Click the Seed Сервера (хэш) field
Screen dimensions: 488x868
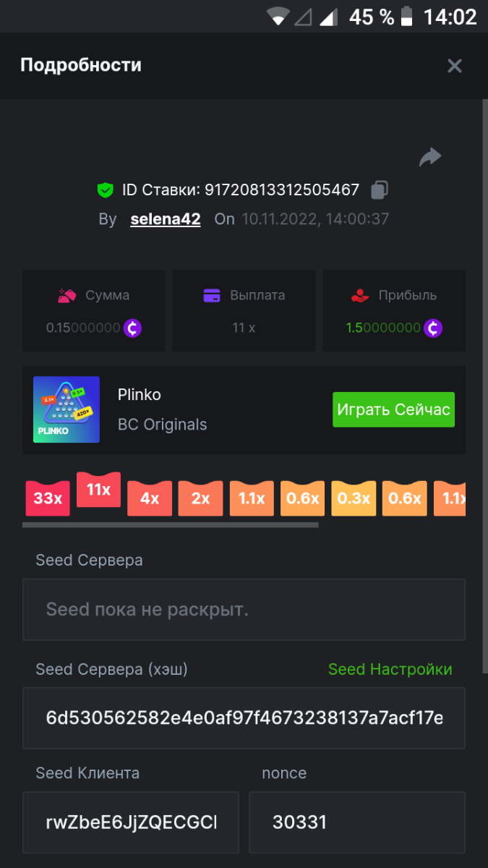(244, 718)
